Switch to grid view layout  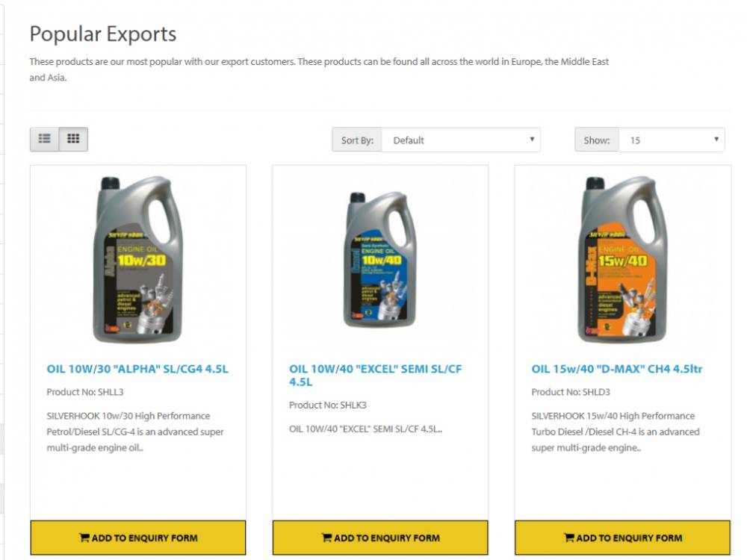[x=73, y=139]
